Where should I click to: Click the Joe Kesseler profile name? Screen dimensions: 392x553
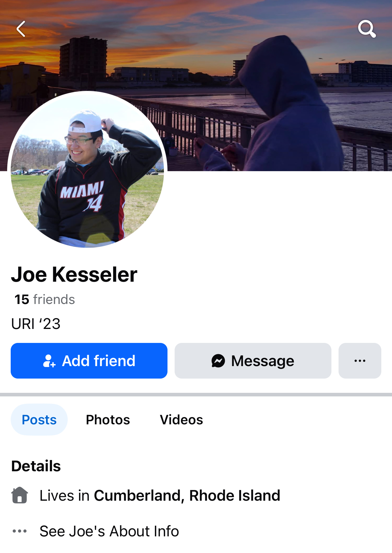74,274
